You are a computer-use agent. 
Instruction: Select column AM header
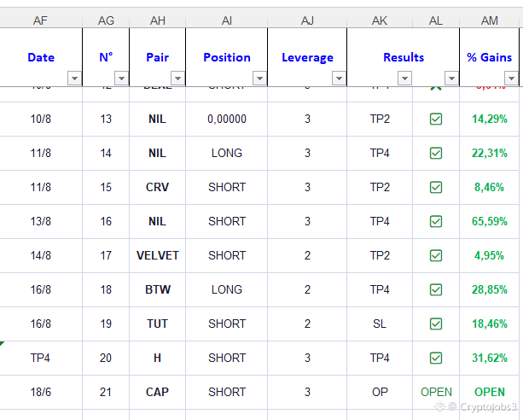tap(490, 20)
